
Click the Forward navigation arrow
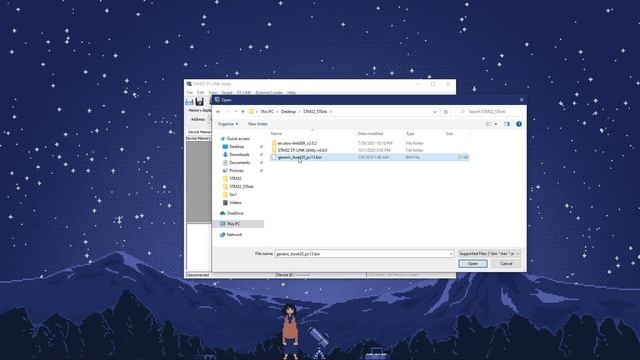coord(228,111)
